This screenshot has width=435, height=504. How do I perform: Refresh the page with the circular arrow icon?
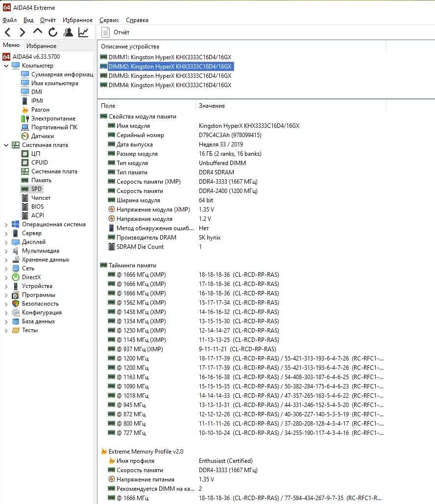pos(53,32)
